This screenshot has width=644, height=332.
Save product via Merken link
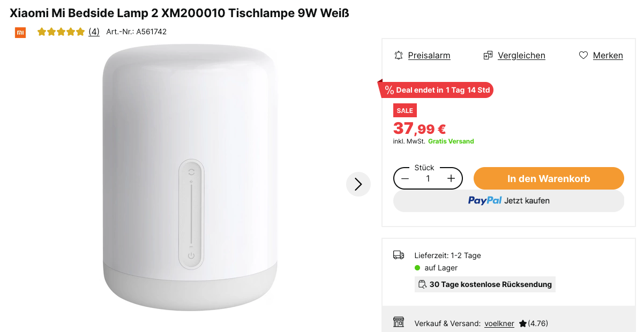tap(608, 55)
